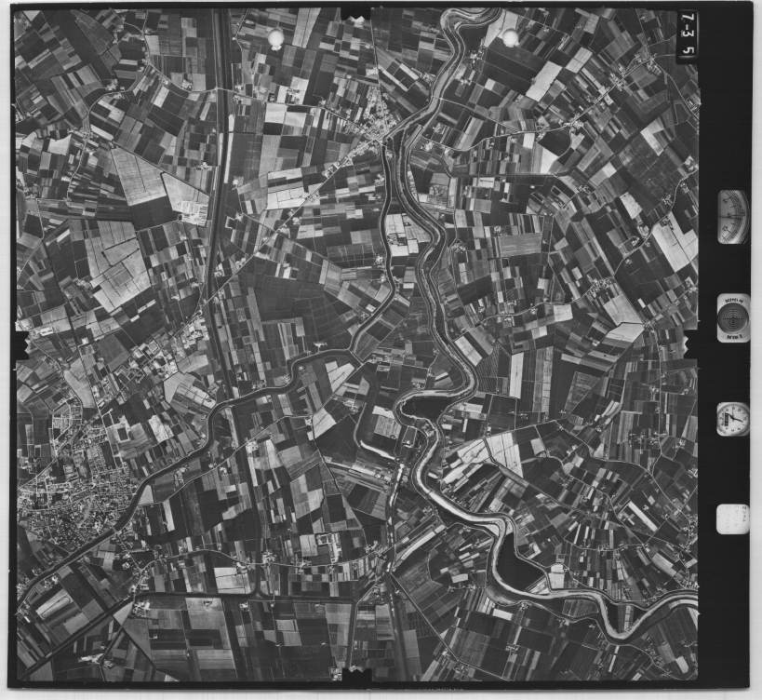Screen dimensions: 762x700
Task: Click the circular bubble level indicator
Action: tap(733, 317)
